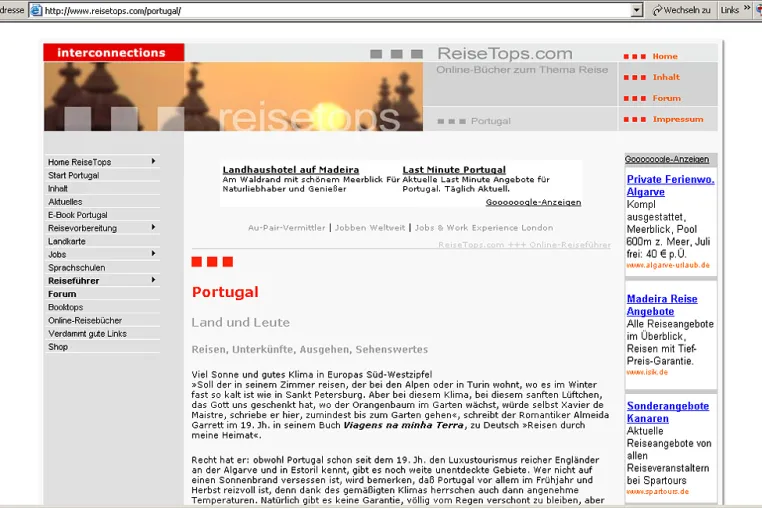Open Jobs & Work Experience London link
The width and height of the screenshot is (762, 508).
(x=484, y=228)
